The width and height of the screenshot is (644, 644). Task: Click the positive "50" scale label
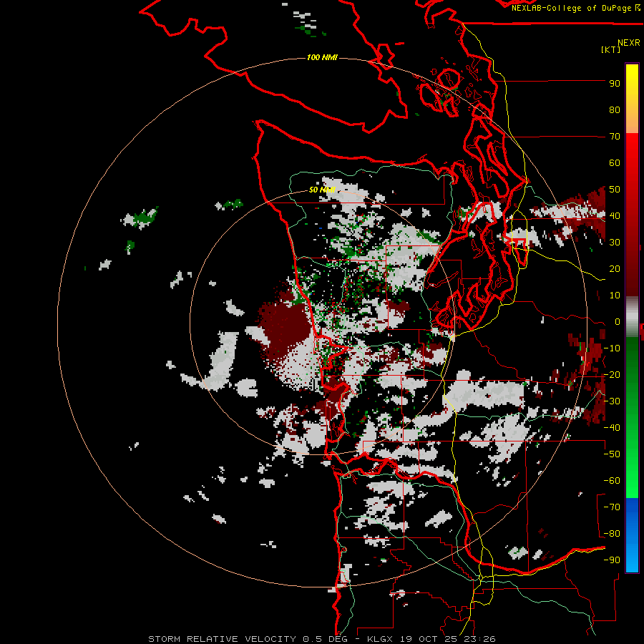click(x=615, y=190)
